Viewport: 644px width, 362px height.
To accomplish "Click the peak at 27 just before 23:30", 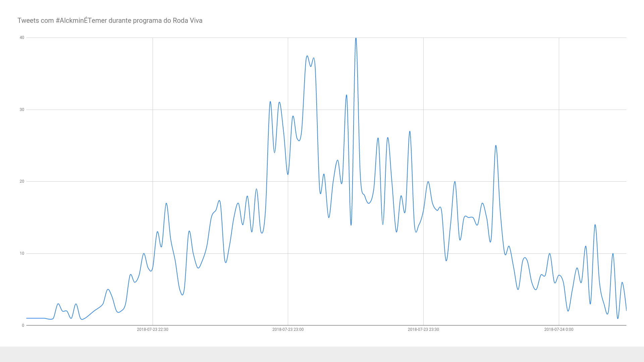I will click(410, 132).
